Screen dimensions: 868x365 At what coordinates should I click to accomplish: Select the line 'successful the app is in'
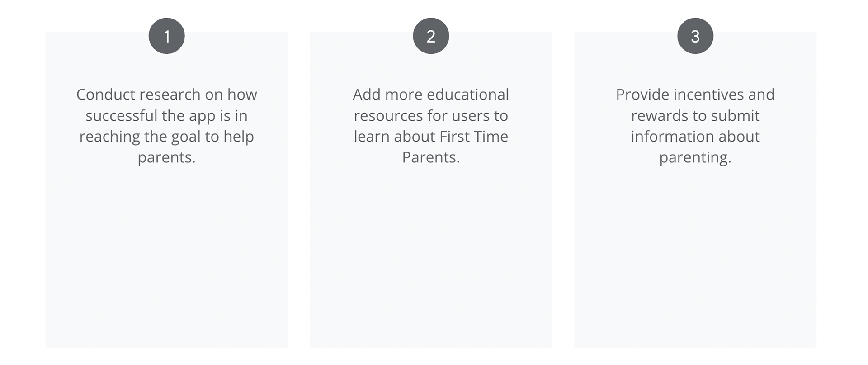(166, 116)
